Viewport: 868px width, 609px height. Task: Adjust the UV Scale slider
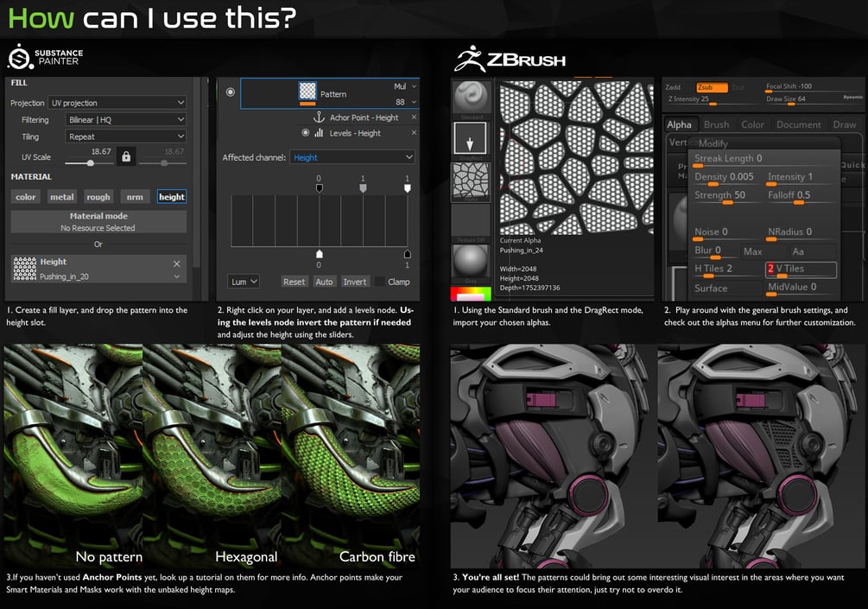tap(90, 162)
